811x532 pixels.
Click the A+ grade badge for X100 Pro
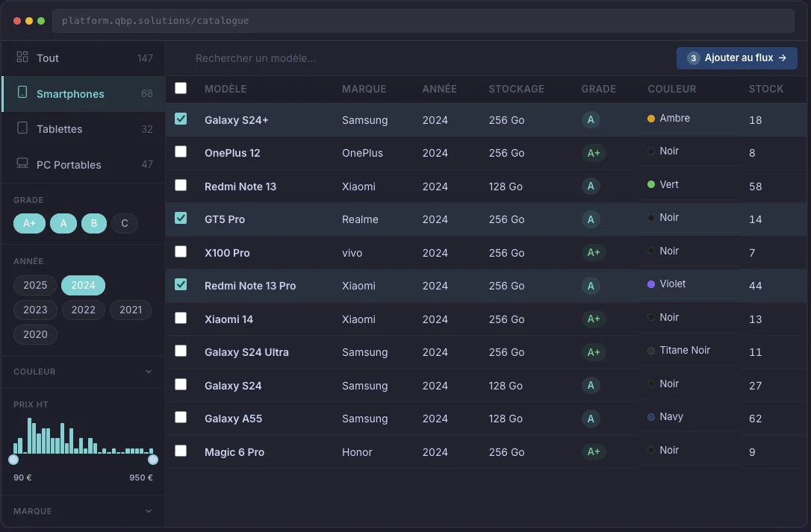593,252
